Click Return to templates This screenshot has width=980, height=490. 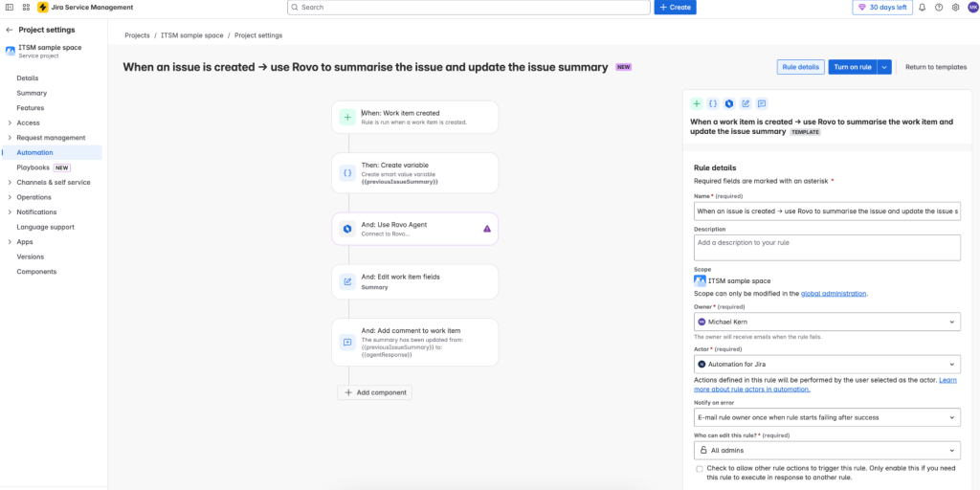[936, 68]
